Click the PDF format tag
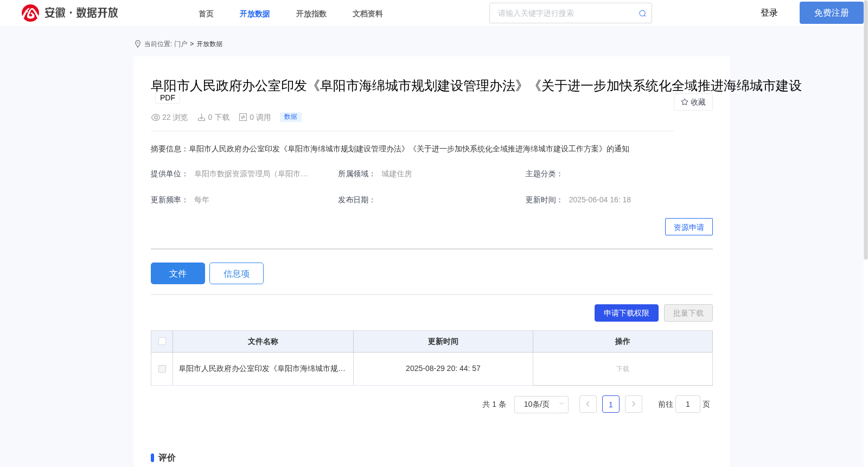 pyautogui.click(x=168, y=98)
